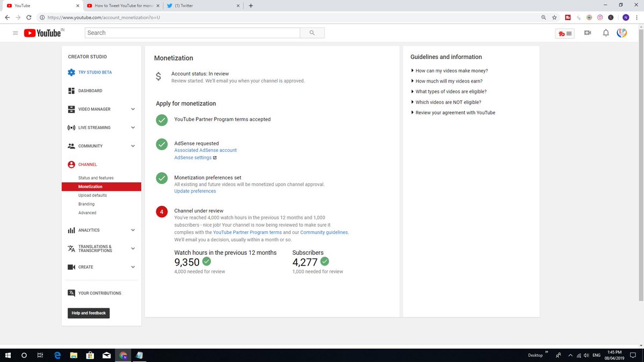Bookmark this page with the star icon
644x362 pixels.
554,18
